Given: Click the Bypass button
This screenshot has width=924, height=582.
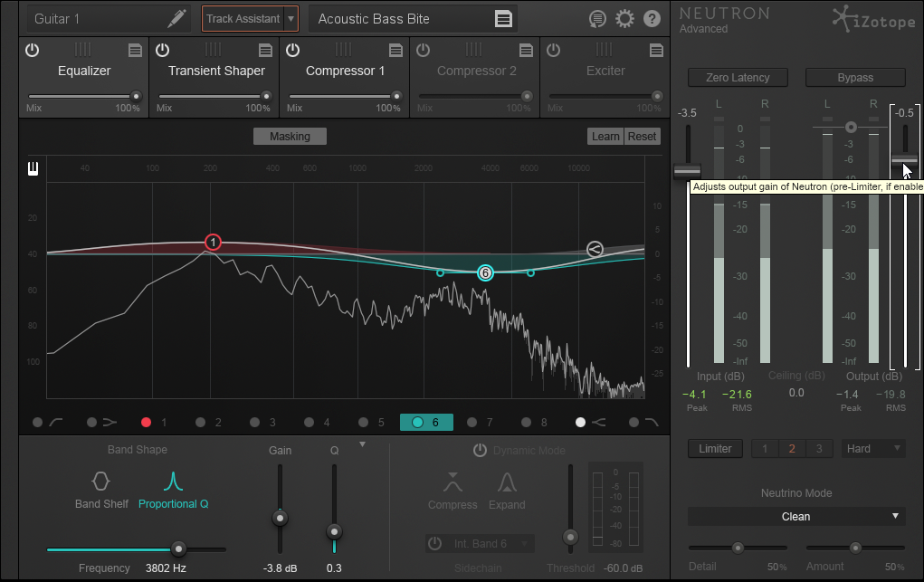Looking at the screenshot, I should pos(855,77).
